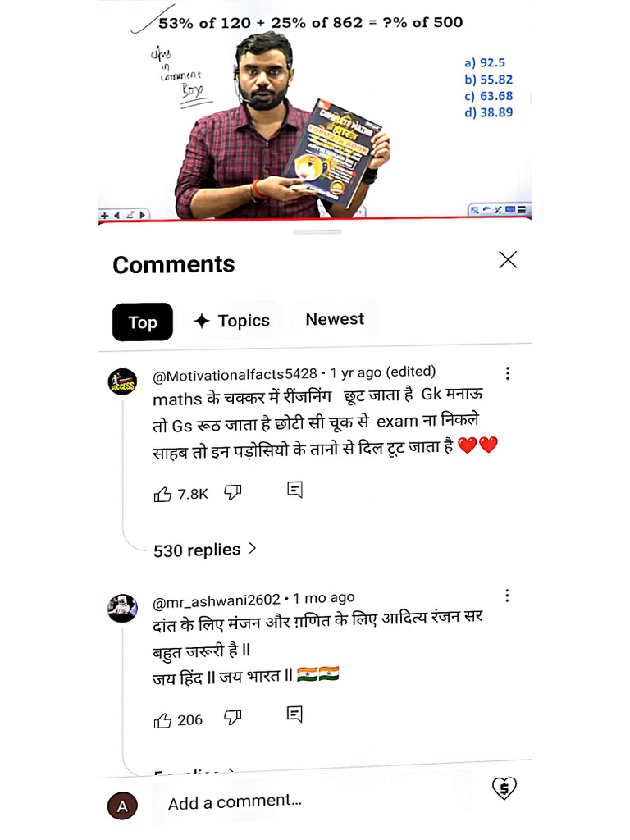The image size is (630, 840).
Task: Close the Comments panel
Action: point(508,259)
